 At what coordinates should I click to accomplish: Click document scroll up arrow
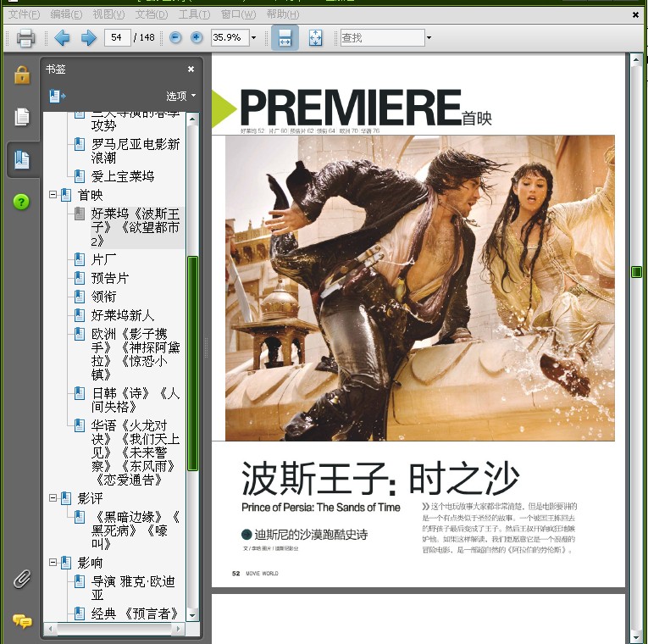[636, 60]
